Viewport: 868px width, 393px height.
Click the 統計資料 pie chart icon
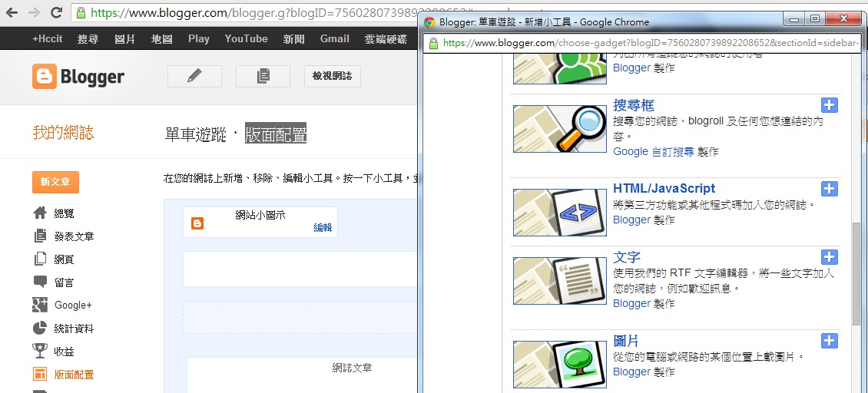pos(40,329)
